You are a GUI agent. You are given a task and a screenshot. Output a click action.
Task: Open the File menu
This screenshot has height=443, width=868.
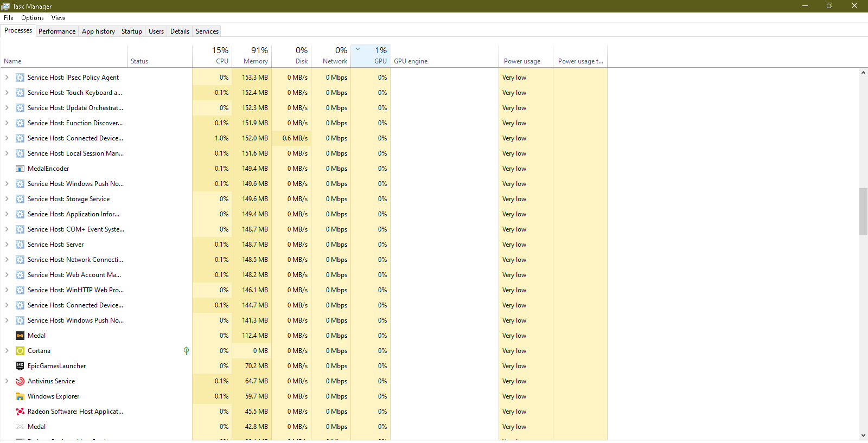[9, 18]
